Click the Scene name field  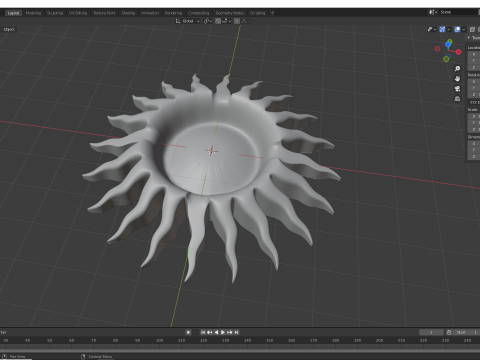coord(458,12)
